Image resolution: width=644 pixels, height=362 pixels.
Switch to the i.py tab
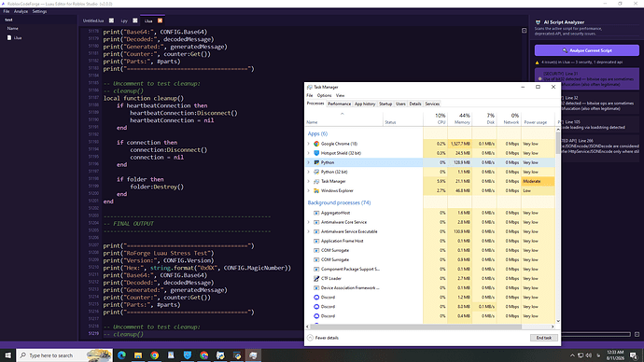click(x=124, y=21)
